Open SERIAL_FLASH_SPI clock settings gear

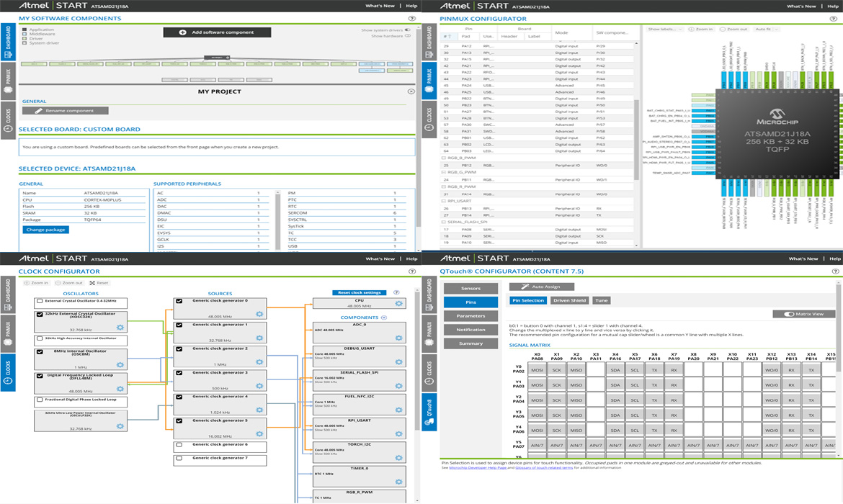(399, 386)
